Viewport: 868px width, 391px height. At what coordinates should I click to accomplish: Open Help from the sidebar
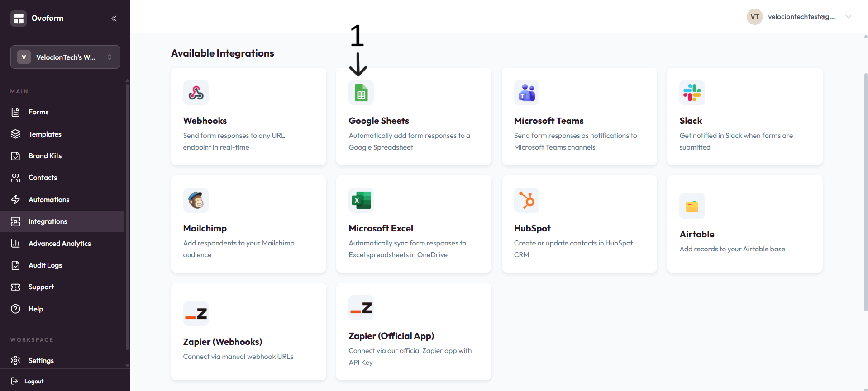[x=36, y=309]
